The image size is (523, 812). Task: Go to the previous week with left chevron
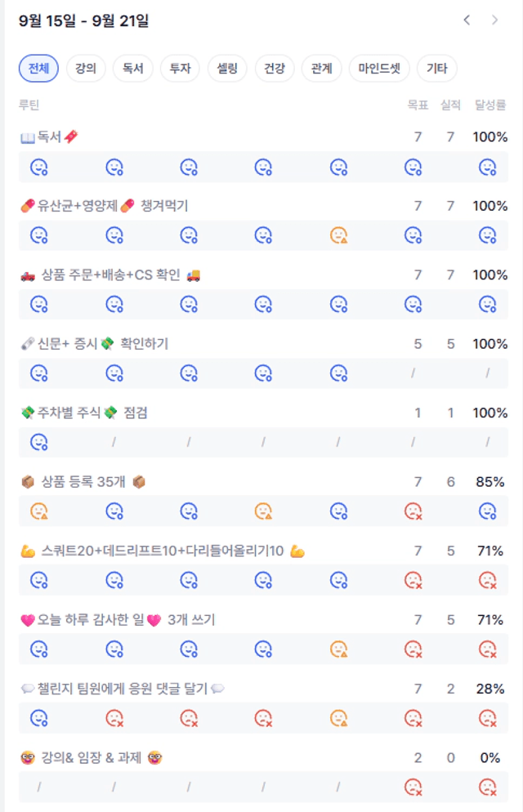(467, 20)
